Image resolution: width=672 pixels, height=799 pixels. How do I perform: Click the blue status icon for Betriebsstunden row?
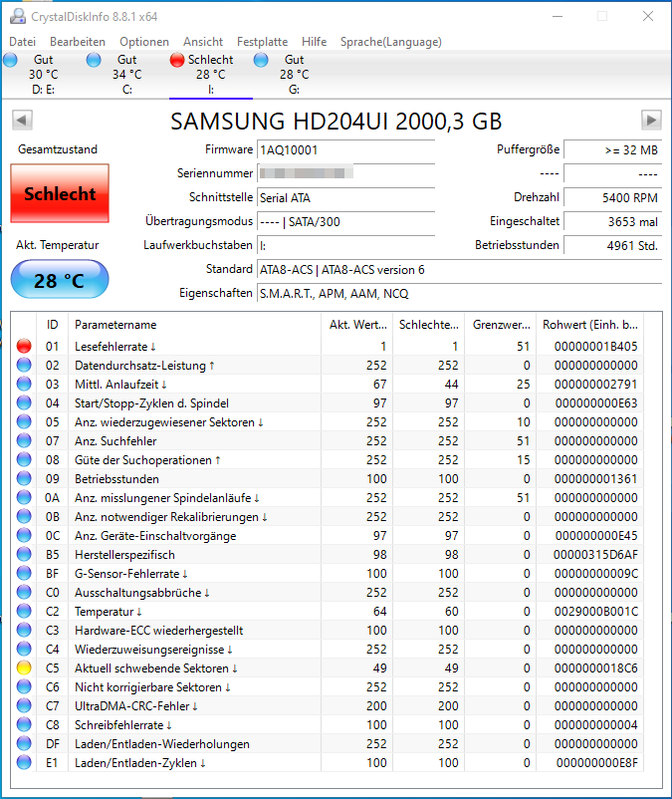coord(24,479)
